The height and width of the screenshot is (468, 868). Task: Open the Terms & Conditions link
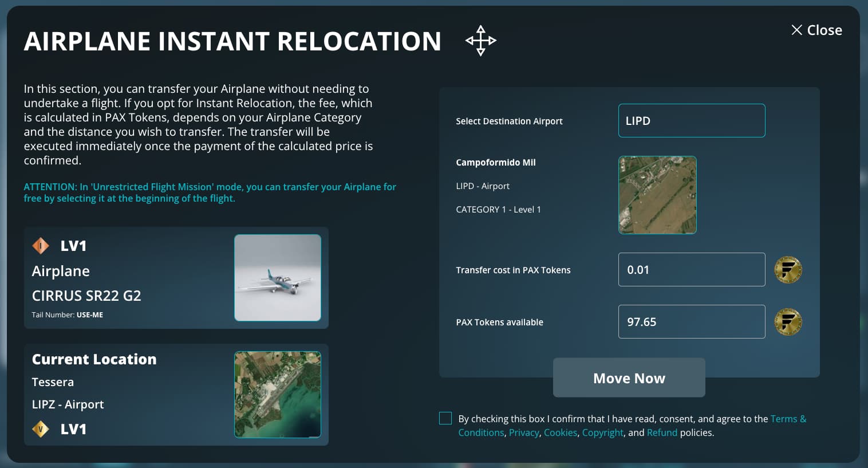(x=788, y=419)
